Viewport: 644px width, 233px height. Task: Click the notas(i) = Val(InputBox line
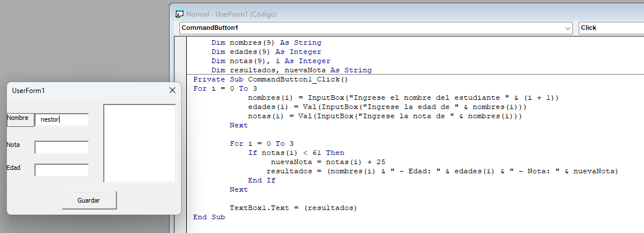[x=385, y=116]
